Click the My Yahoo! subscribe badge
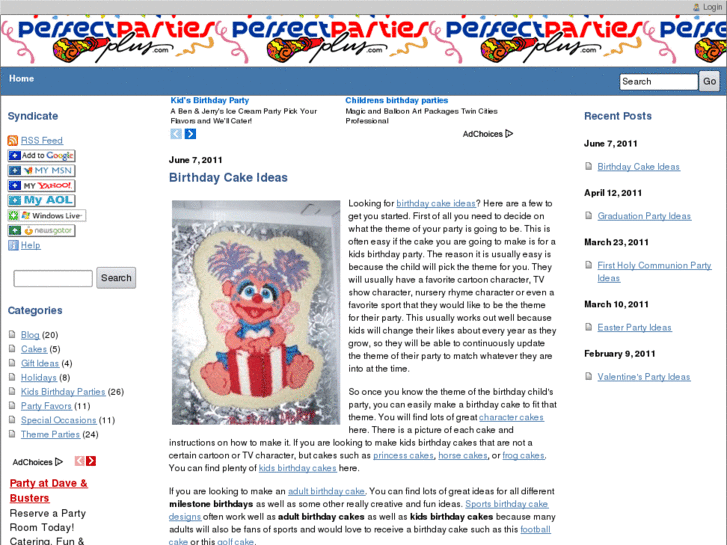The width and height of the screenshot is (727, 545). tap(41, 186)
